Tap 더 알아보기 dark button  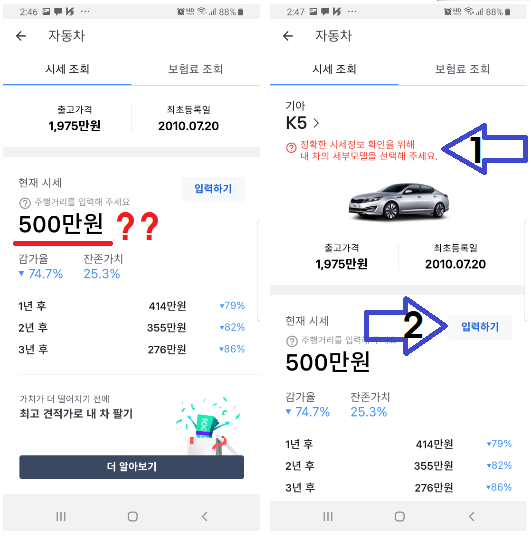[x=131, y=467]
